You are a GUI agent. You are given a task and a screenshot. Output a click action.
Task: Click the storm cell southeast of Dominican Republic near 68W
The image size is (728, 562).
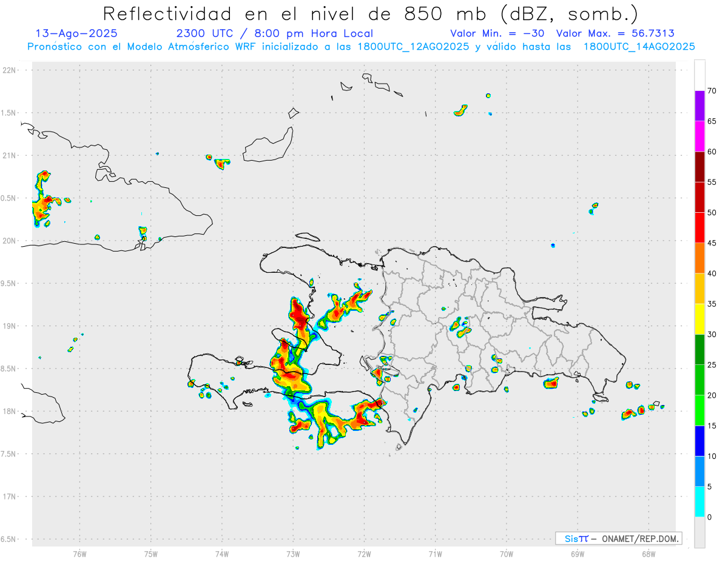tap(629, 413)
